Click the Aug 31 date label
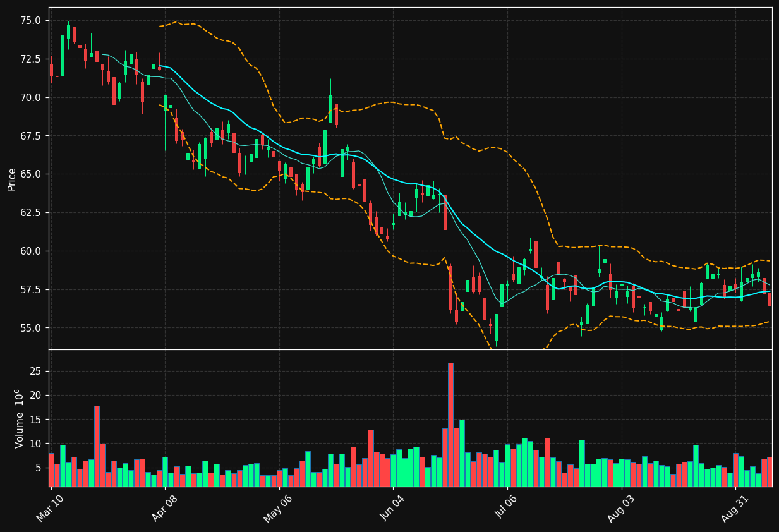The width and height of the screenshot is (779, 532). 734,509
